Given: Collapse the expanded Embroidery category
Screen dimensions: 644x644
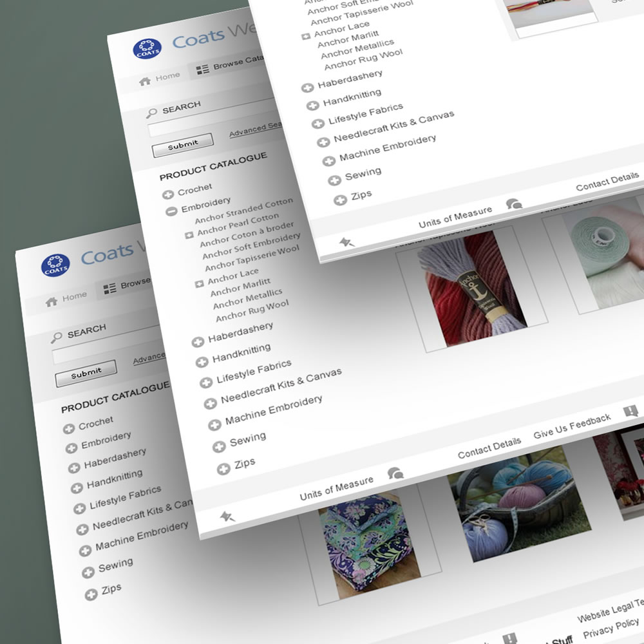Looking at the screenshot, I should pyautogui.click(x=171, y=211).
